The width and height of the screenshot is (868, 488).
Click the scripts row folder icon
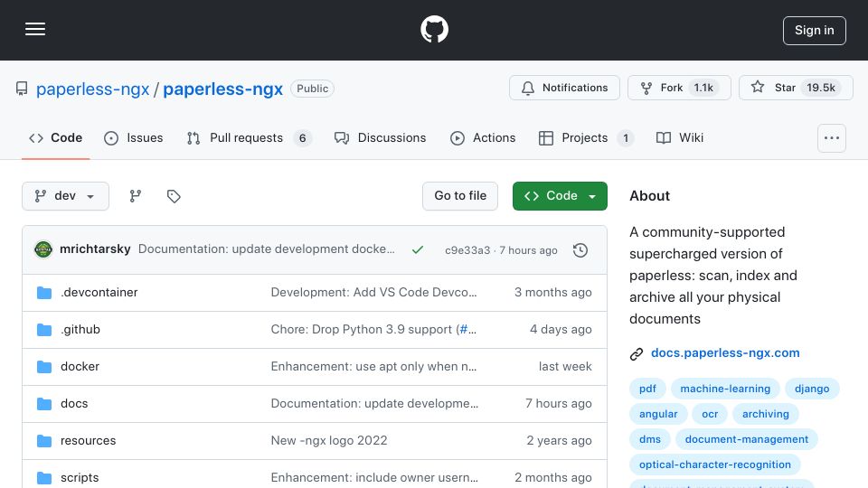pos(44,477)
